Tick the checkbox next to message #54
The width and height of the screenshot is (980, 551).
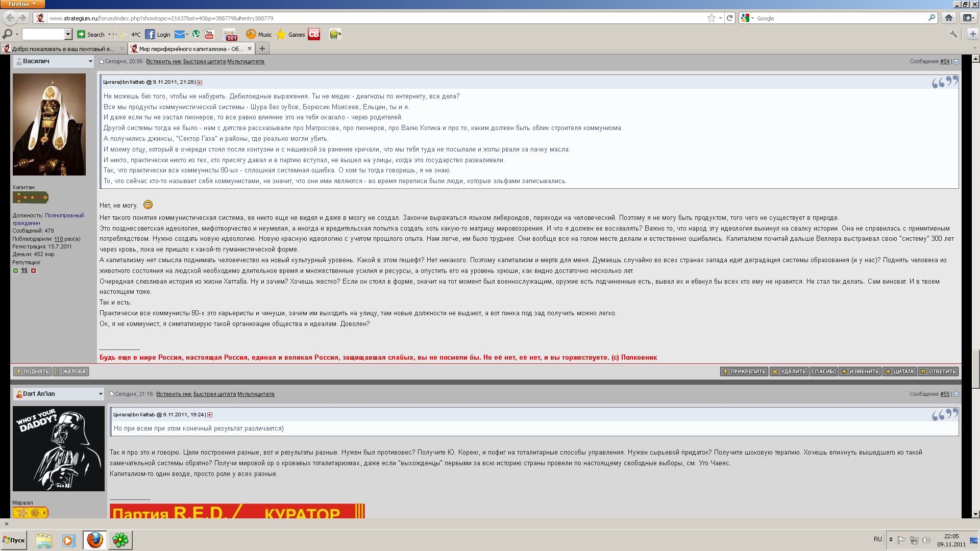pyautogui.click(x=957, y=62)
